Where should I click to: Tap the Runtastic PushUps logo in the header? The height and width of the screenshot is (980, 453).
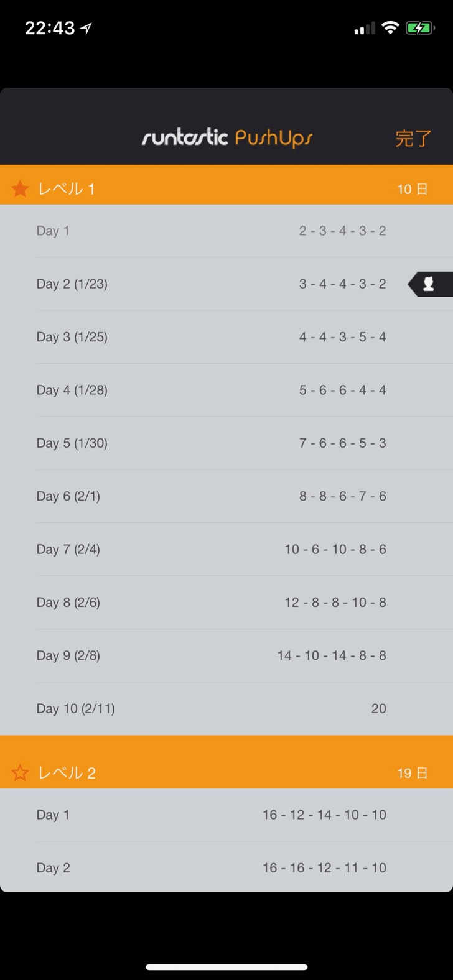227,137
